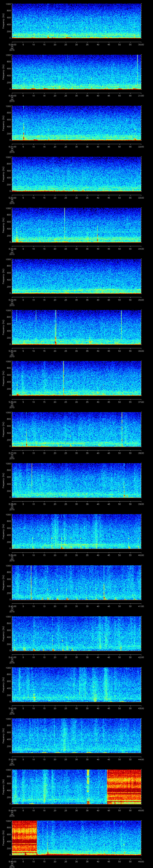The image size is (153, 868).
Task: Click the 5:39:00 start time label
Action: [x=12, y=555]
